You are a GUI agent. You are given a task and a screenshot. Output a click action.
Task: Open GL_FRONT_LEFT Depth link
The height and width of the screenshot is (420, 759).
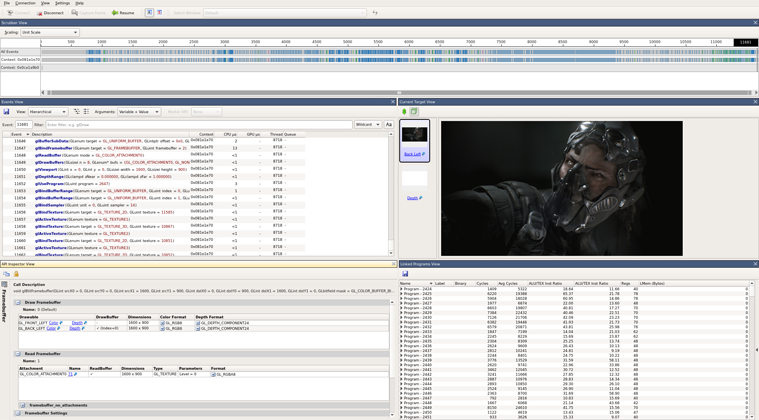[x=77, y=323]
